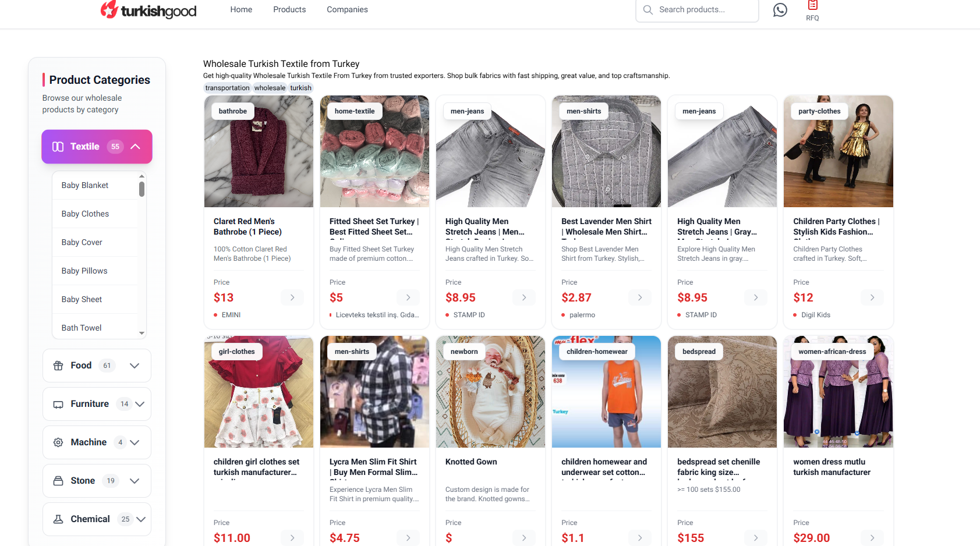
Task: Select Baby Clothes subcategory
Action: click(x=85, y=214)
